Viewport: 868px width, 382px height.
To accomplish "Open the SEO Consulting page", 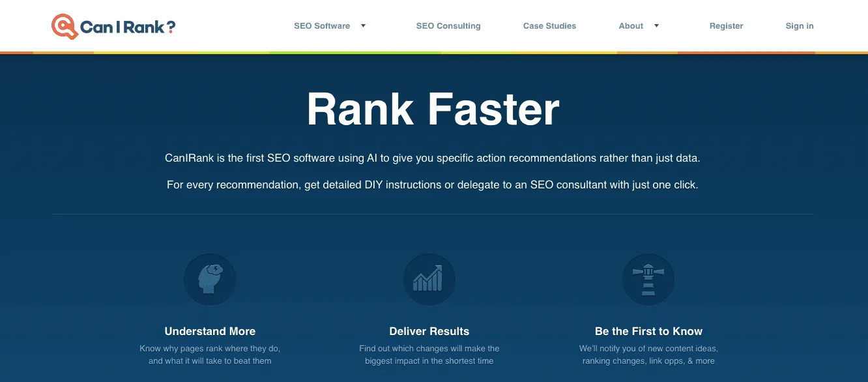I will click(448, 25).
